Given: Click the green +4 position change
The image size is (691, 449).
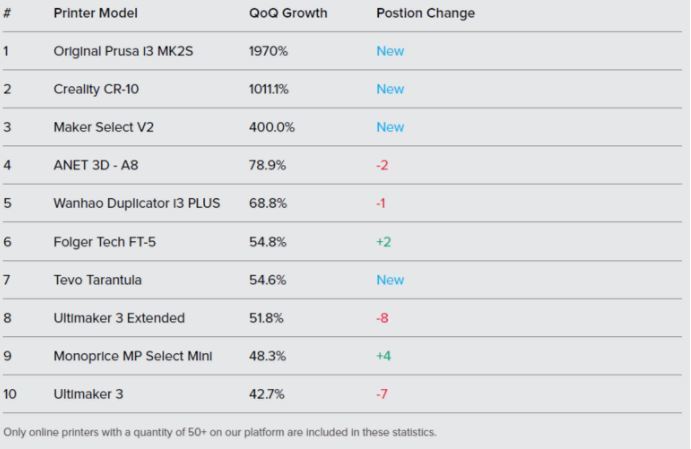Looking at the screenshot, I should [383, 356].
